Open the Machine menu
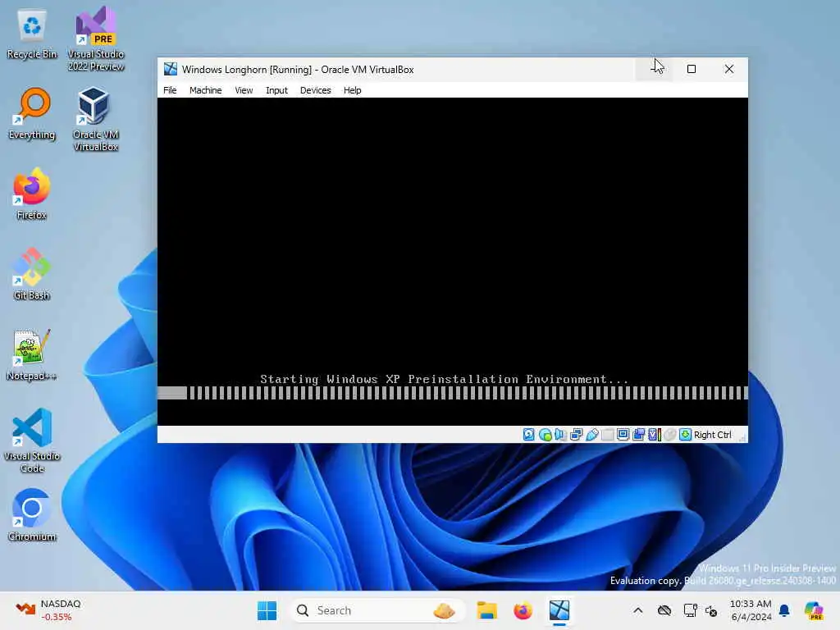Image resolution: width=840 pixels, height=630 pixels. point(205,90)
